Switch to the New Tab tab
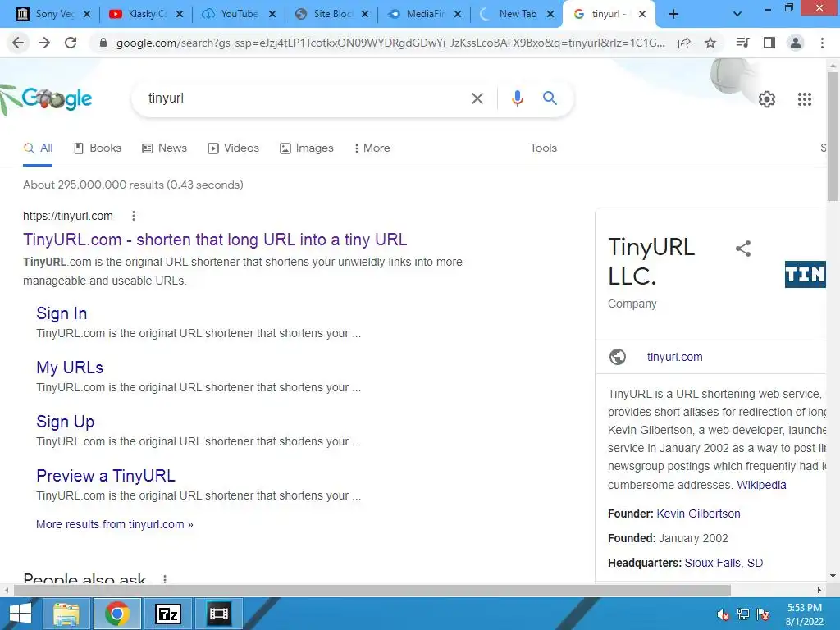The width and height of the screenshot is (840, 630). 509,14
